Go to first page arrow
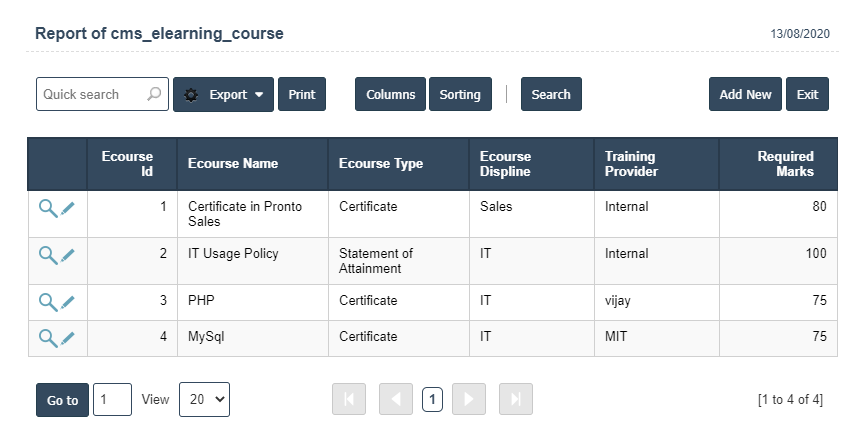 coord(349,399)
